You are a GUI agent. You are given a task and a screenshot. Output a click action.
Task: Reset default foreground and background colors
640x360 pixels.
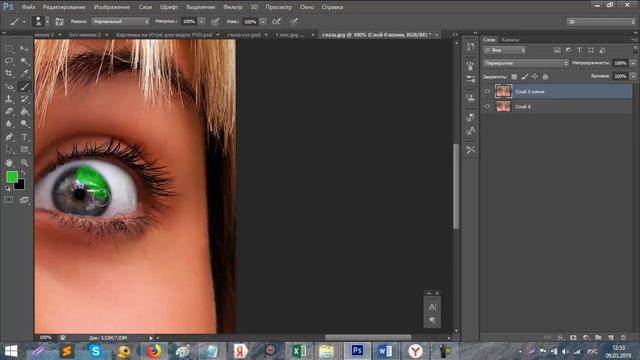[8, 189]
